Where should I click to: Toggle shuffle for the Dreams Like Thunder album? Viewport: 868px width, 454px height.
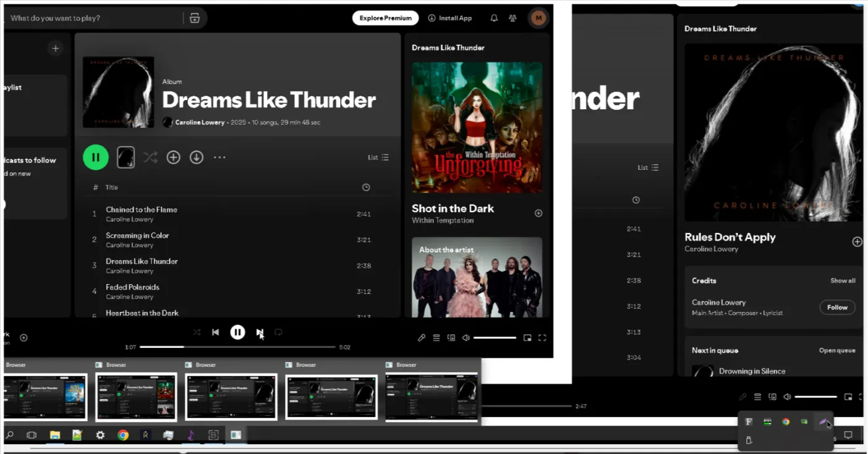click(150, 158)
